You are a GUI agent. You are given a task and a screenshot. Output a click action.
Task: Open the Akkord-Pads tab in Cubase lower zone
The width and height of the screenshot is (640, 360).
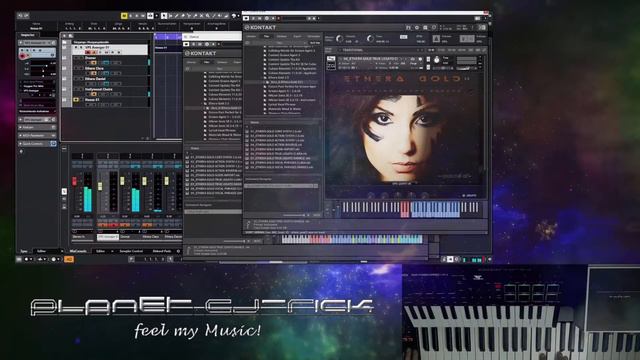tap(162, 251)
